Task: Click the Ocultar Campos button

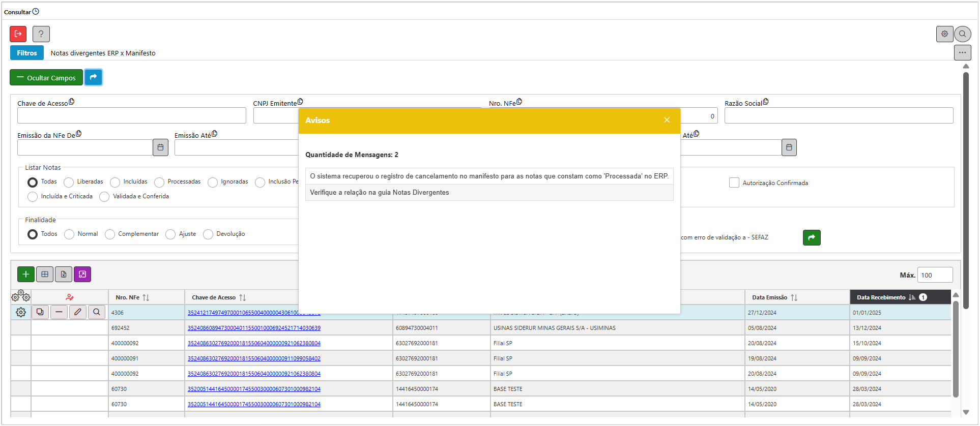Action: 46,78
